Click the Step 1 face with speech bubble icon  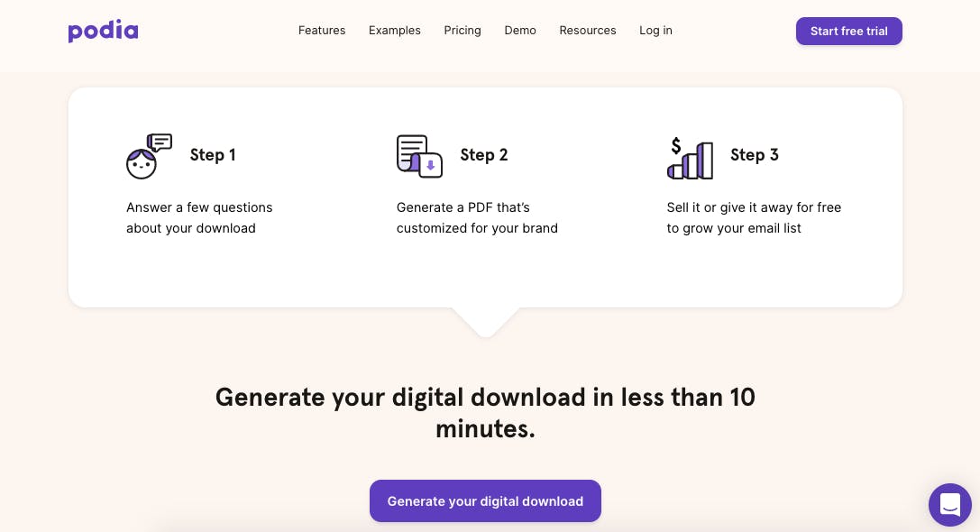click(x=149, y=156)
